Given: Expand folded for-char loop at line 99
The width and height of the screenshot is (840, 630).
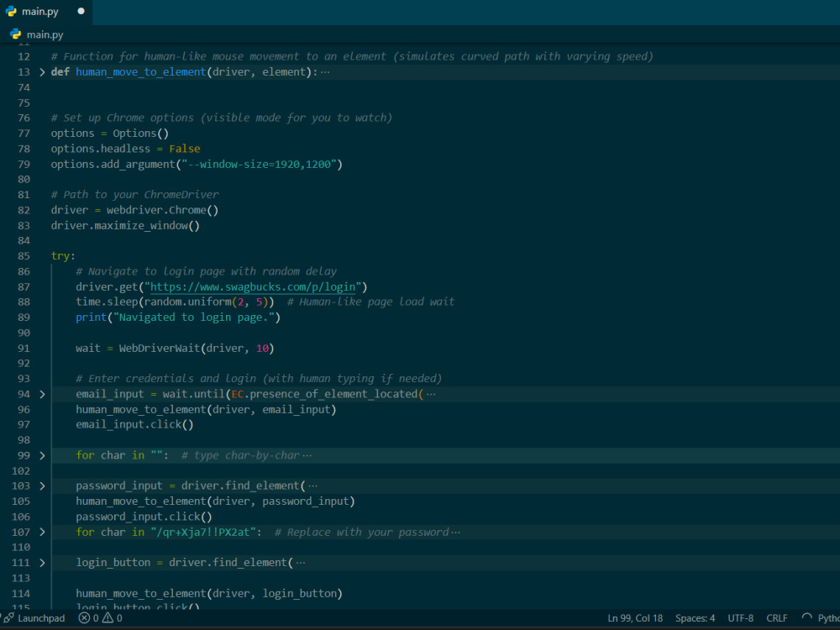Looking at the screenshot, I should point(42,455).
